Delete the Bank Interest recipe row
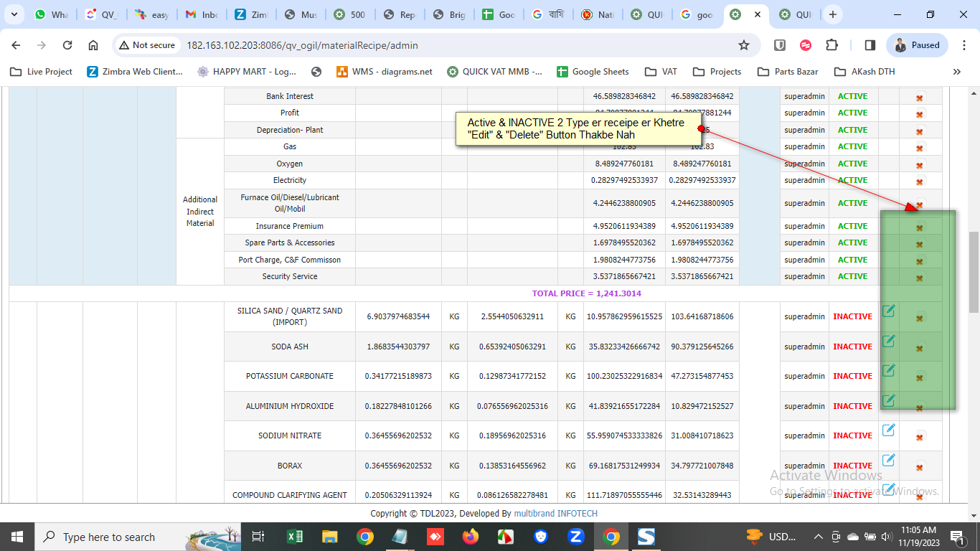This screenshot has width=980, height=551. 919,97
